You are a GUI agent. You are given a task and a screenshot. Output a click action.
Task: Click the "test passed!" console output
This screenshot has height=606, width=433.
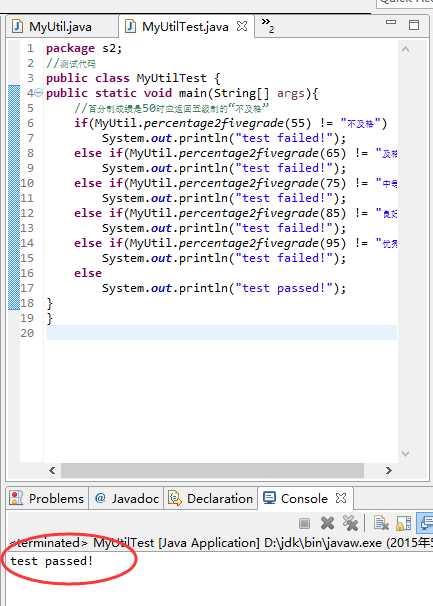(51, 561)
